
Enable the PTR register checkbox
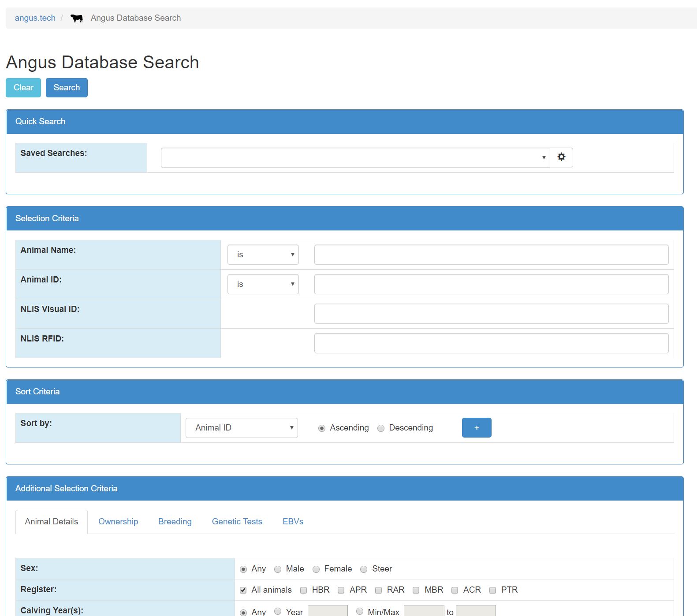492,590
